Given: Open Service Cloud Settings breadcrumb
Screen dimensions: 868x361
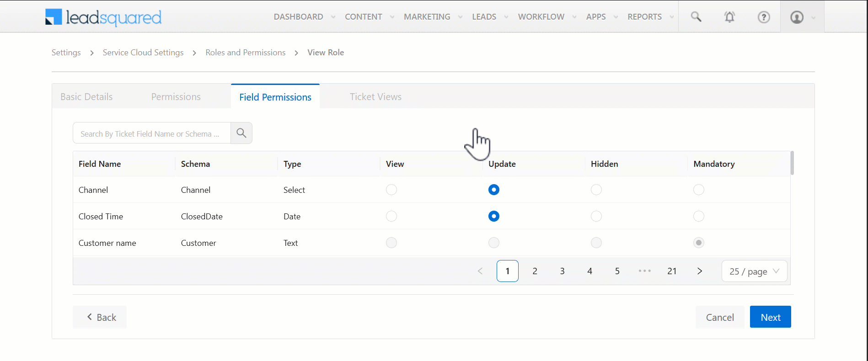Looking at the screenshot, I should coord(143,53).
